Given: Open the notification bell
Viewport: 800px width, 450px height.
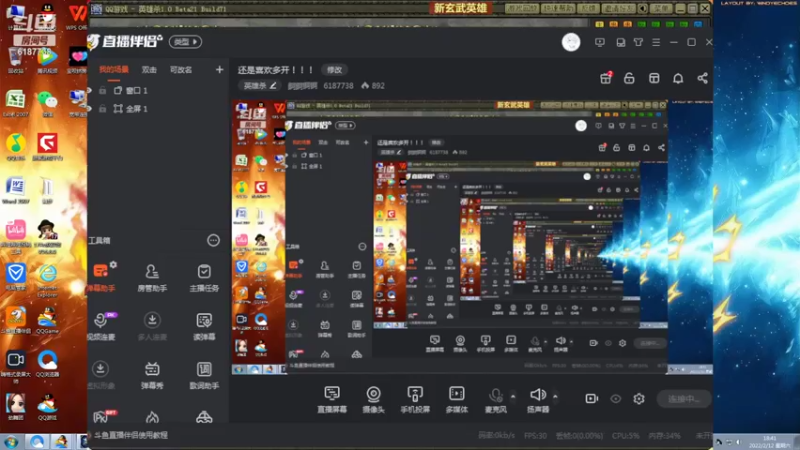Looking at the screenshot, I should point(678,78).
